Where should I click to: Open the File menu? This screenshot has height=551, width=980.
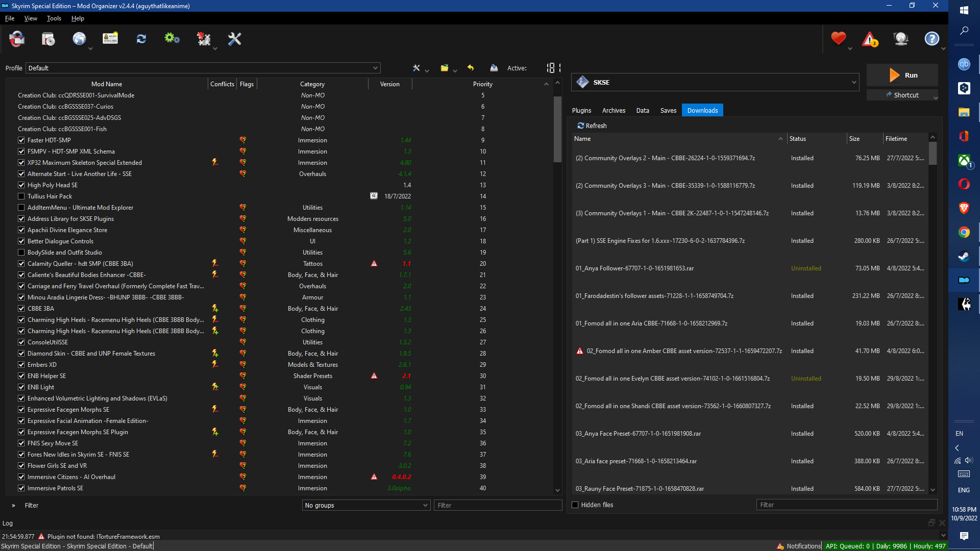pos(10,18)
